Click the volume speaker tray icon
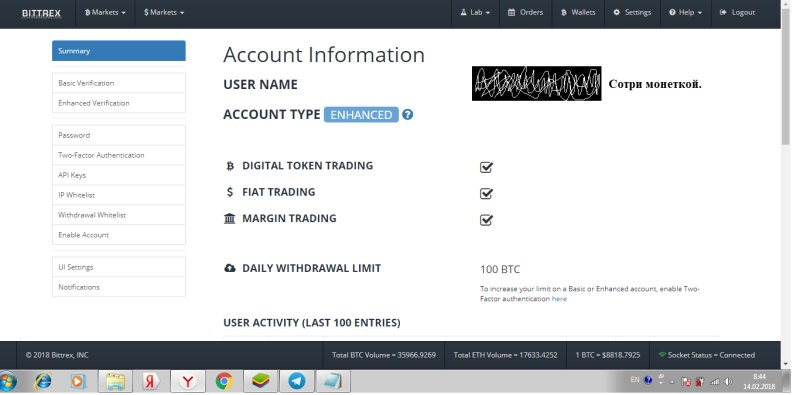Viewport: 800px width, 395px height. tap(728, 381)
